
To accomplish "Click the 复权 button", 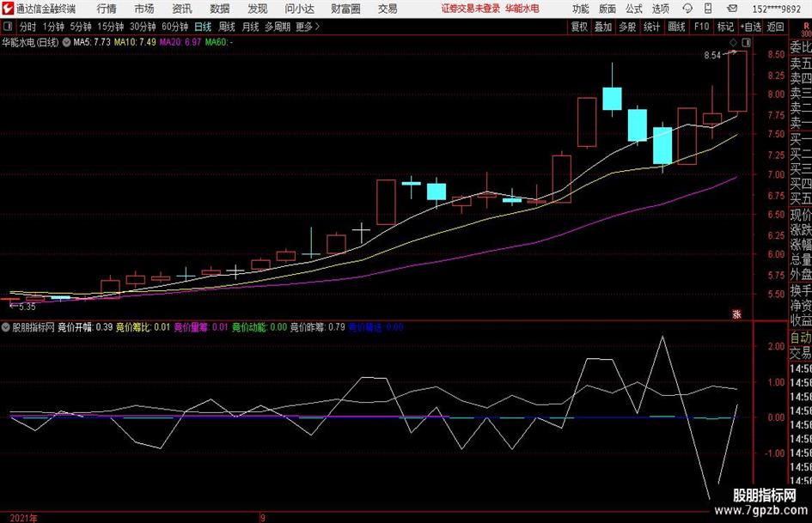I will pos(579,27).
